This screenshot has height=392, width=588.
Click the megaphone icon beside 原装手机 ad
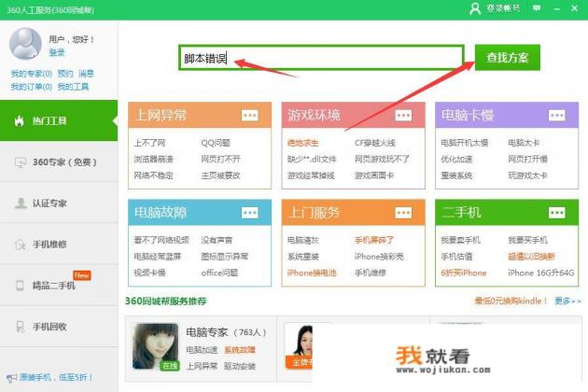[11, 377]
